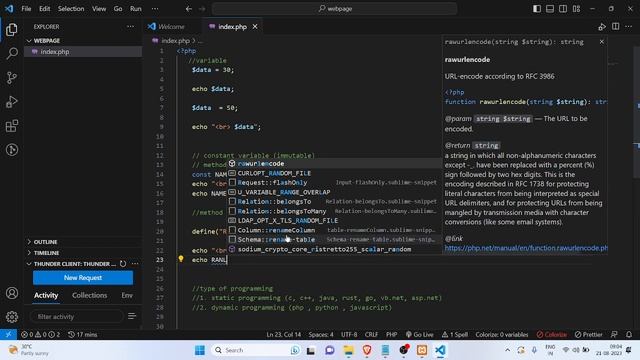
Task: Click the webpage command center search box
Action: 334,9
